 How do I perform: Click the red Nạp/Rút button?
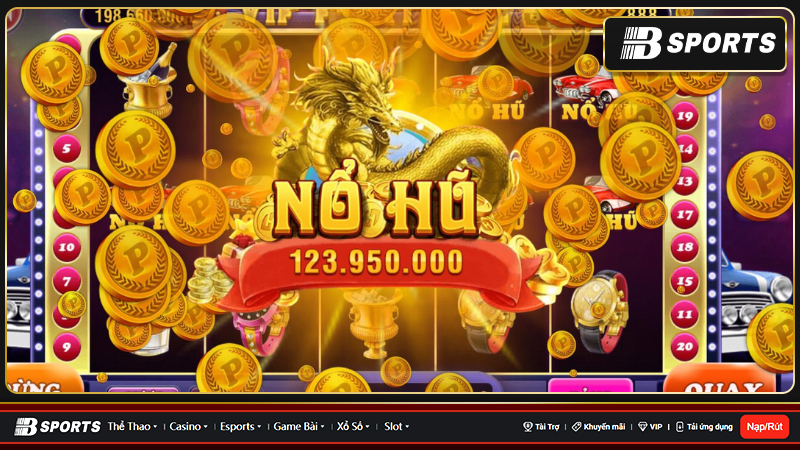764,427
